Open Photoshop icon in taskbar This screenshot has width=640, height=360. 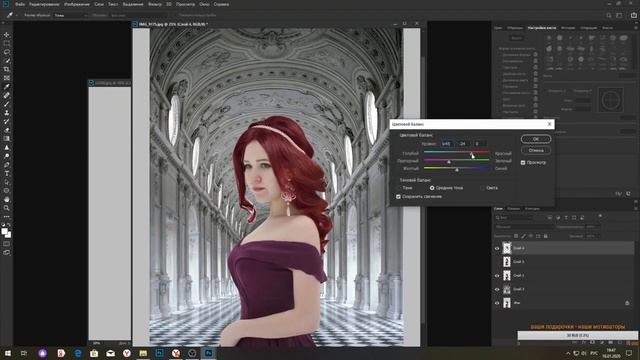click(x=209, y=353)
